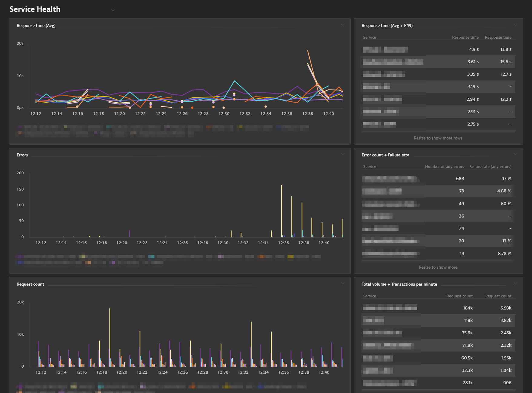The height and width of the screenshot is (393, 532).
Task: Sort by Service column in Error count table
Action: [x=369, y=167]
